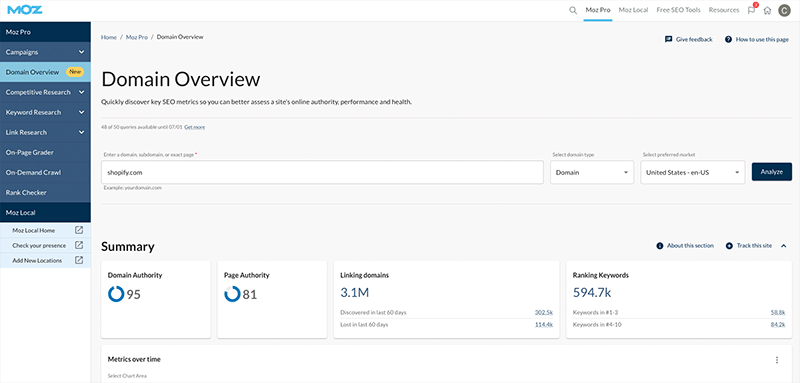Open Add New Locations link
Viewport: 800px width, 383px height.
[37, 261]
